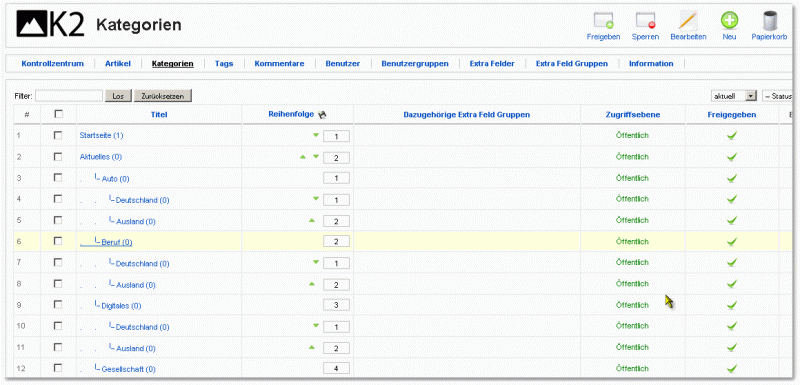Viewport: 800px width, 385px height.
Task: Move row 5 Ausland up
Action: (312, 220)
